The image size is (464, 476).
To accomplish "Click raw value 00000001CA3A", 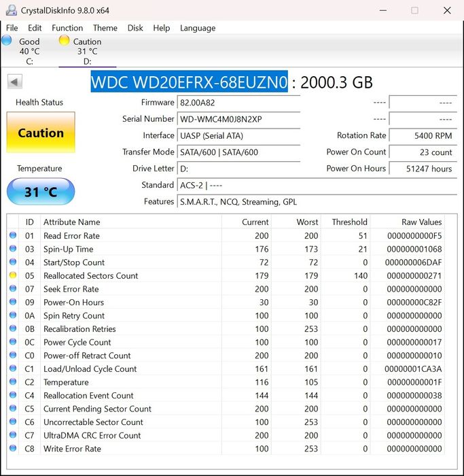I will pos(413,369).
